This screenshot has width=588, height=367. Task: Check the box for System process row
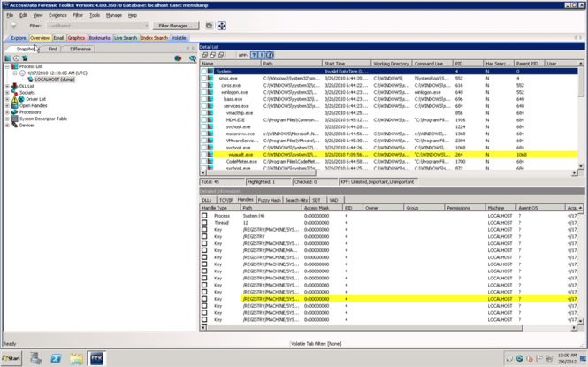tap(204, 72)
